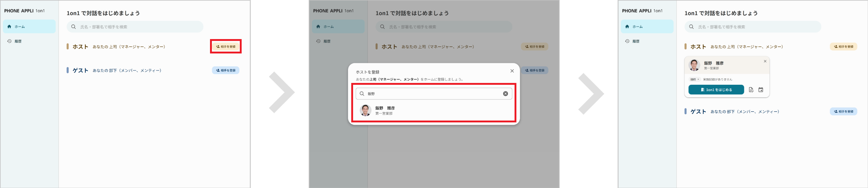The image size is (868, 188).
Task: Open the memo note icon on the host card
Action: click(x=751, y=90)
